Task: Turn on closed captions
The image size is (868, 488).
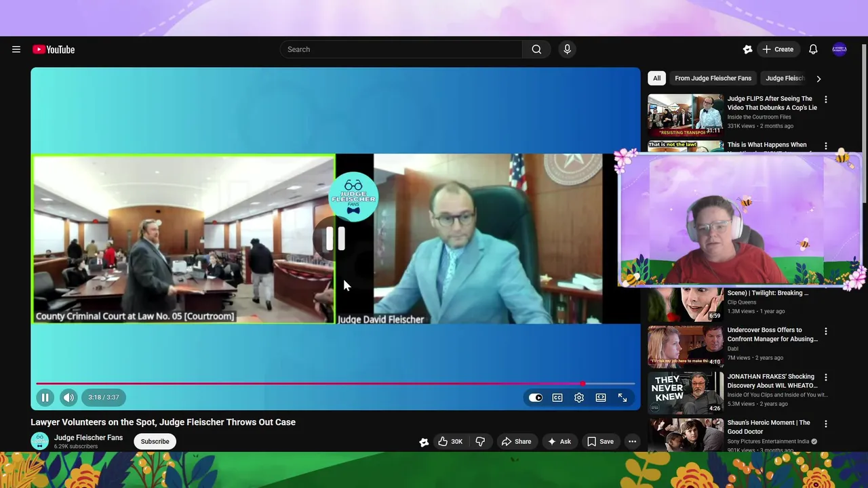Action: [557, 398]
